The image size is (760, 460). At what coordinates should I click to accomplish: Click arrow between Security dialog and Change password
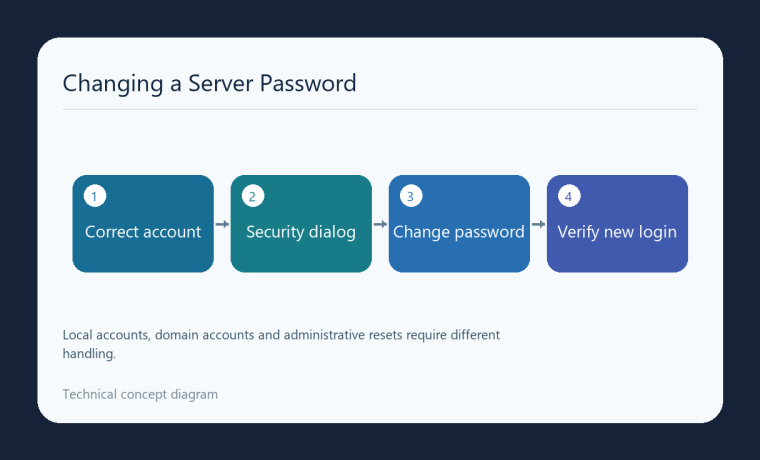[x=380, y=224]
